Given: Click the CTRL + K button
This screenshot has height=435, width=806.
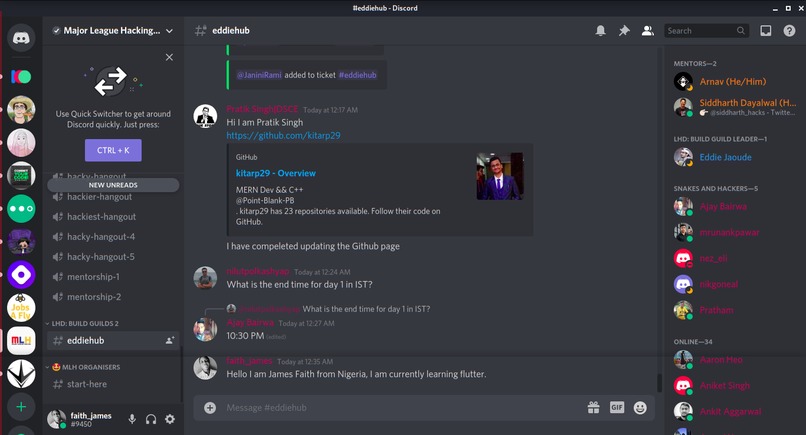Looking at the screenshot, I should pos(113,150).
